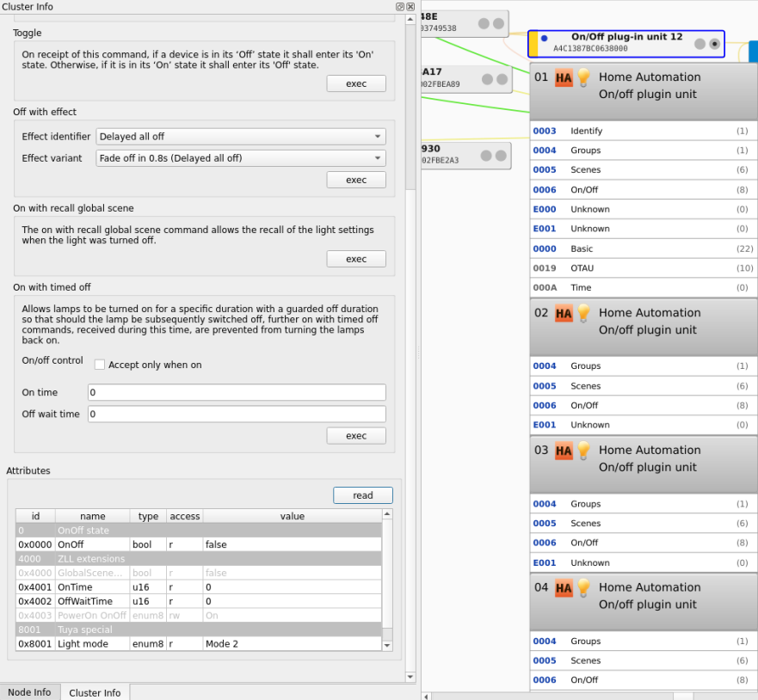Viewport: 758px width, 700px height.
Task: Click the name column header
Action: coord(93,516)
